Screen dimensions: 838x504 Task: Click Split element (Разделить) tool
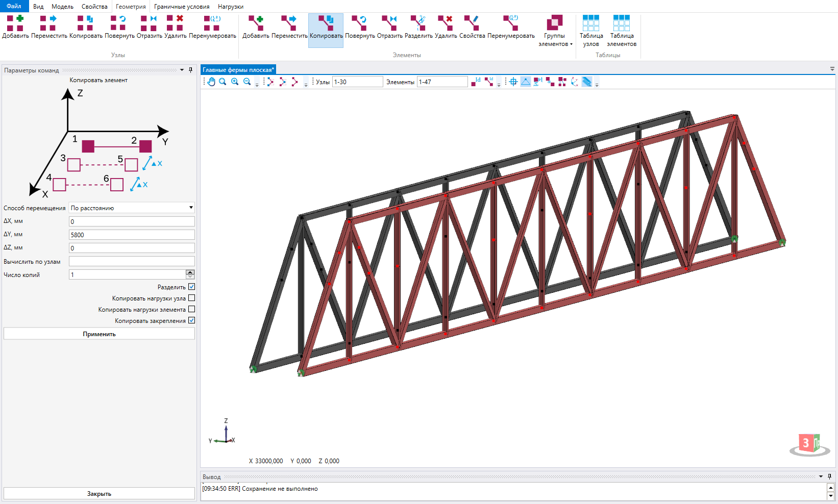coord(418,27)
